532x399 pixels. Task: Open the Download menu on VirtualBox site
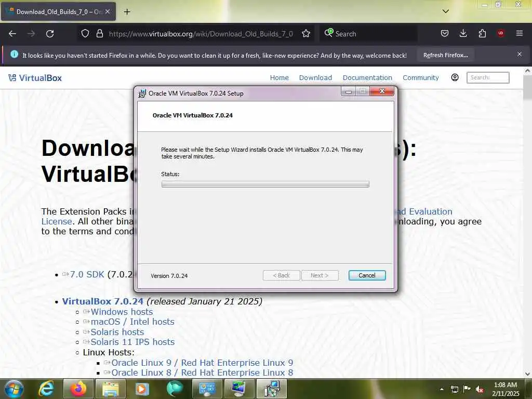315,78
